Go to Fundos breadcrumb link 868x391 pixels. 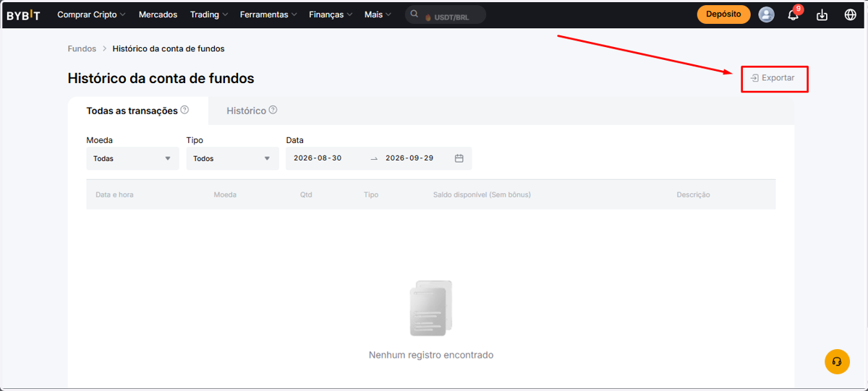(82, 49)
